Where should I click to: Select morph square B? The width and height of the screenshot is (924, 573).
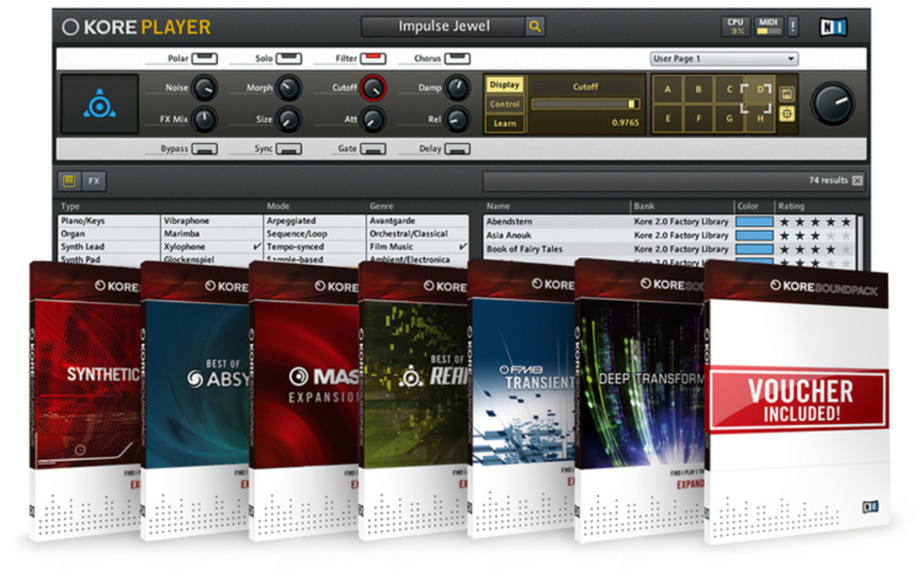(x=698, y=89)
